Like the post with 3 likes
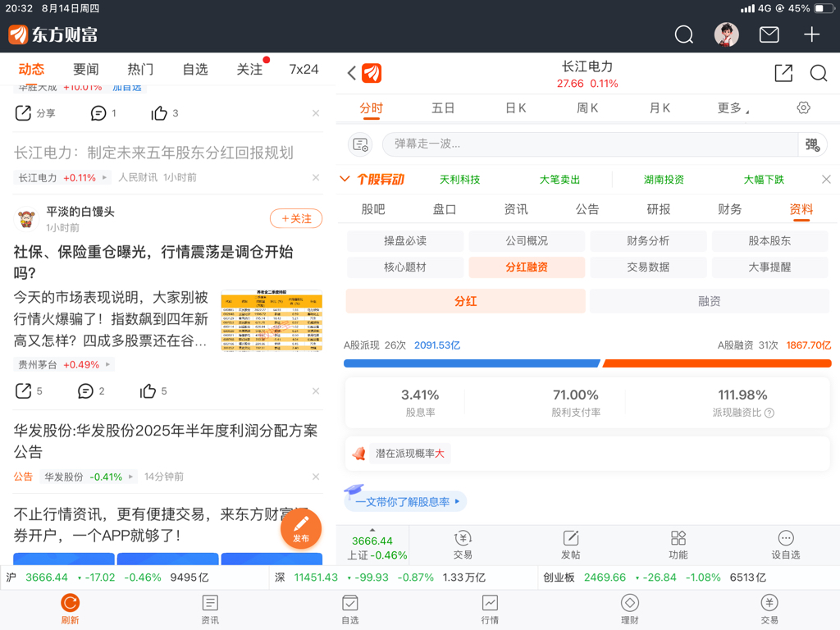This screenshot has width=840, height=630. [x=164, y=113]
